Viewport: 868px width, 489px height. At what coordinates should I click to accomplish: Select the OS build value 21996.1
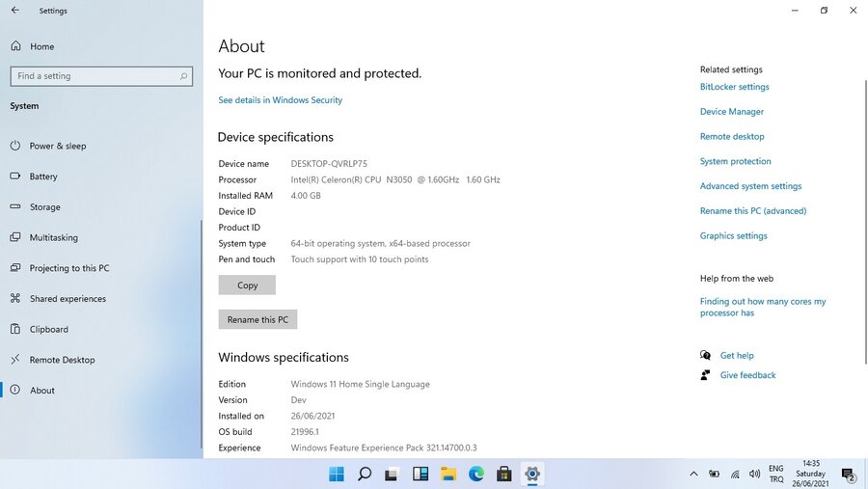click(x=305, y=432)
